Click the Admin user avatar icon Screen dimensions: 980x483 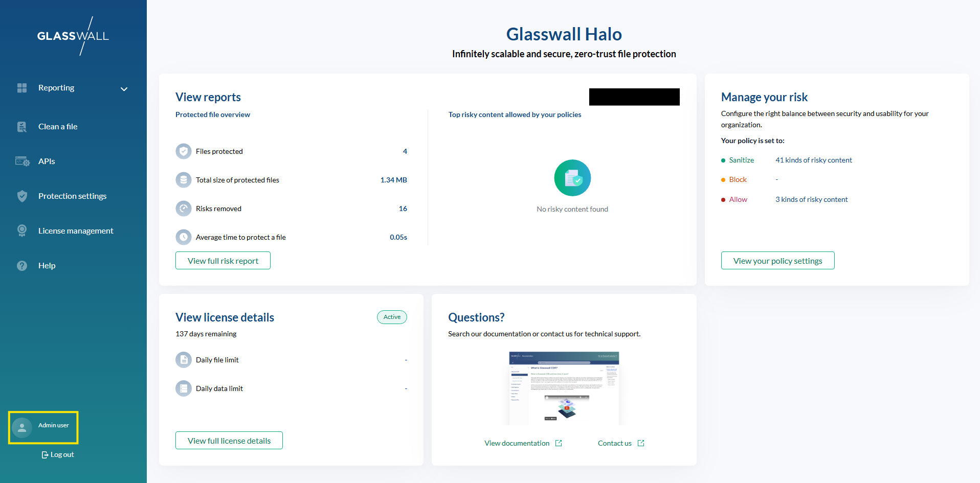coord(22,427)
